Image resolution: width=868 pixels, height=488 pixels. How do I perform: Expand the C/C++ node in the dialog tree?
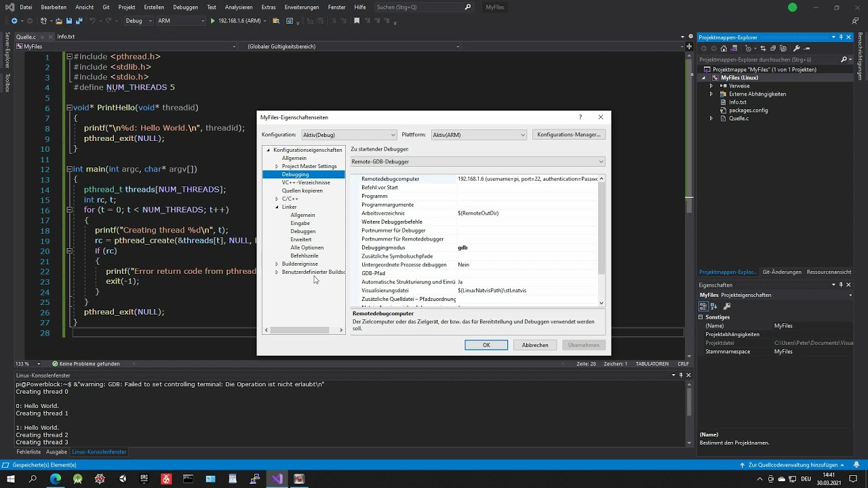[277, 199]
